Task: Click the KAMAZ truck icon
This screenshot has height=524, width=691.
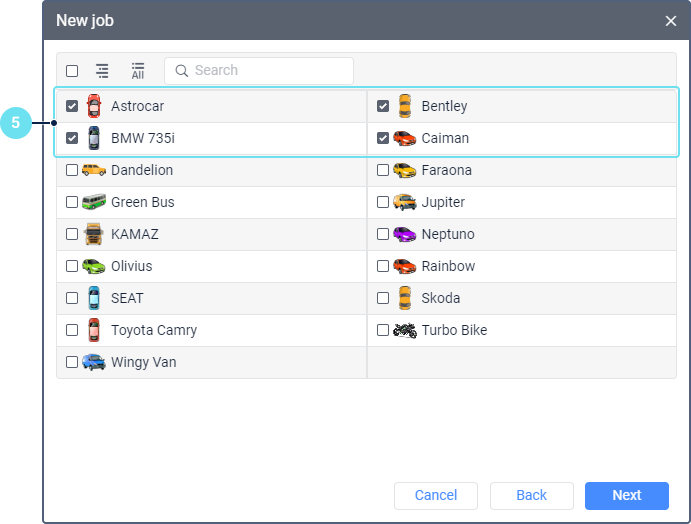Action: pos(94,234)
